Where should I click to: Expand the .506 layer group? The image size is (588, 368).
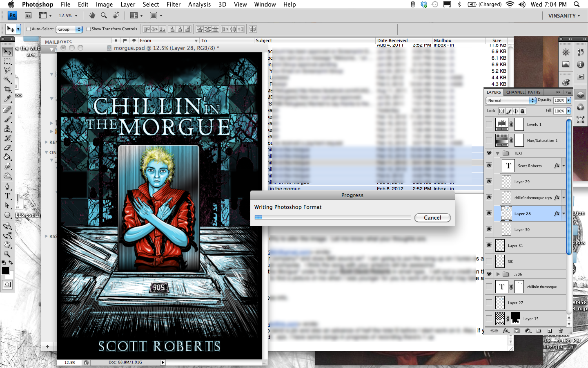[498, 274]
